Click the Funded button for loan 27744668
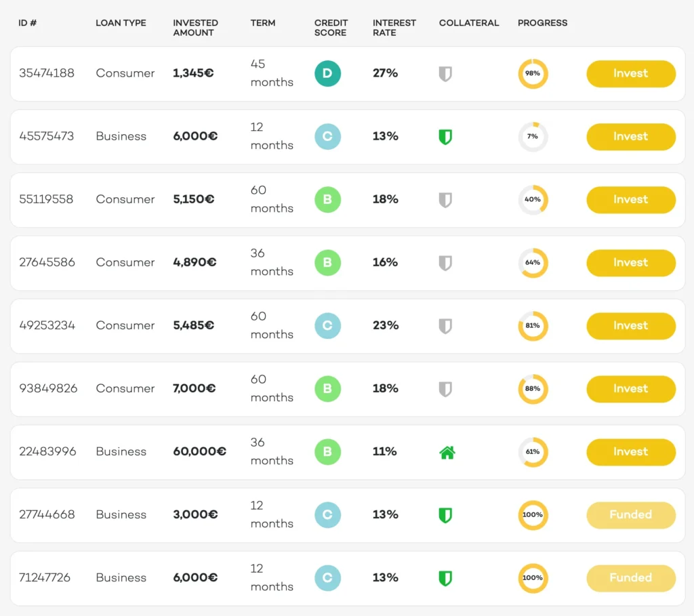The image size is (694, 616). point(631,514)
